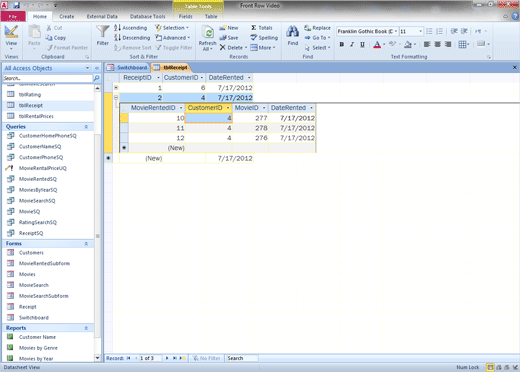Screen dimensions: 520x372
Task: Apply Italic formatting
Action: pyautogui.click(x=352, y=44)
